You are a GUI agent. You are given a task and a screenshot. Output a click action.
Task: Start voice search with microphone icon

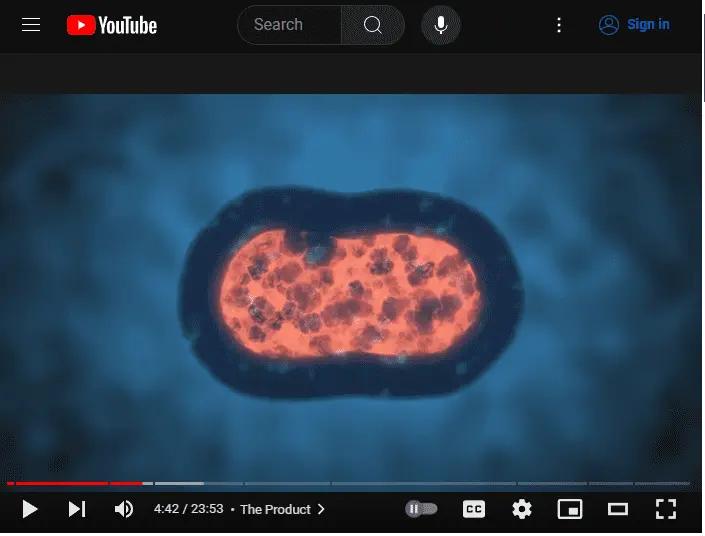click(x=441, y=25)
